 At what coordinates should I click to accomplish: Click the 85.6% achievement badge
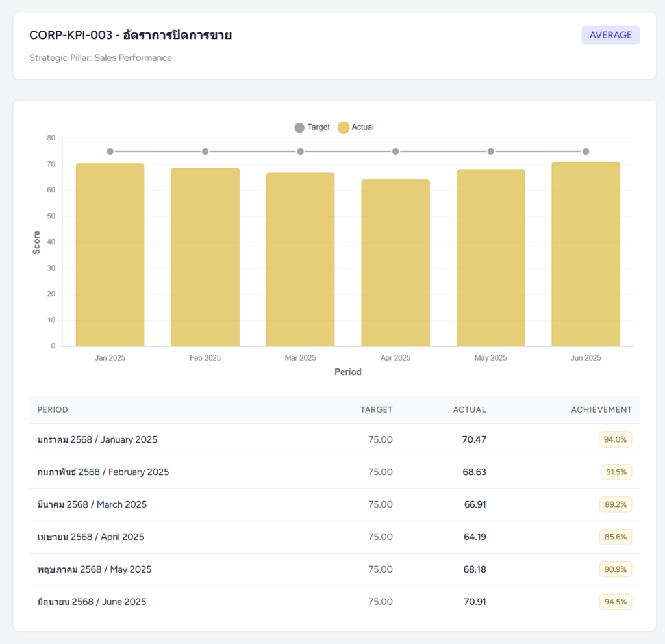point(615,537)
